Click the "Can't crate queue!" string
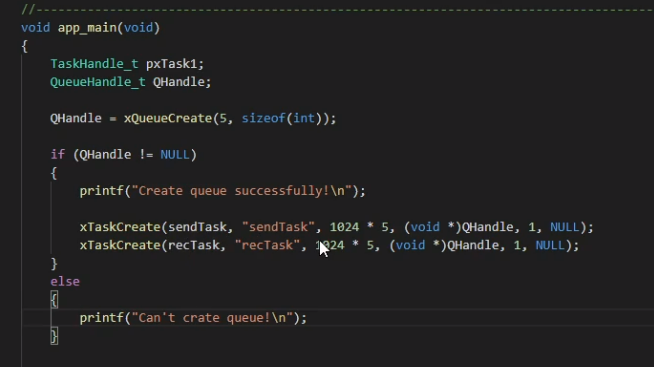This screenshot has width=654, height=367. point(212,318)
